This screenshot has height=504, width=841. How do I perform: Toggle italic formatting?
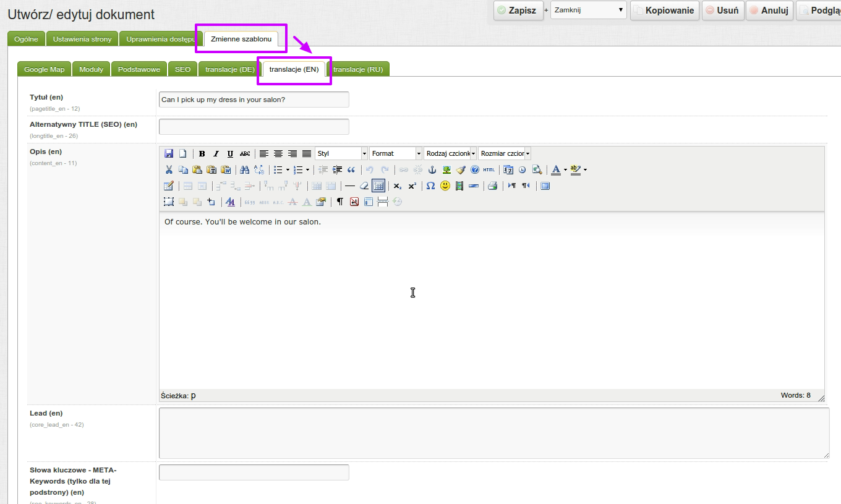216,153
